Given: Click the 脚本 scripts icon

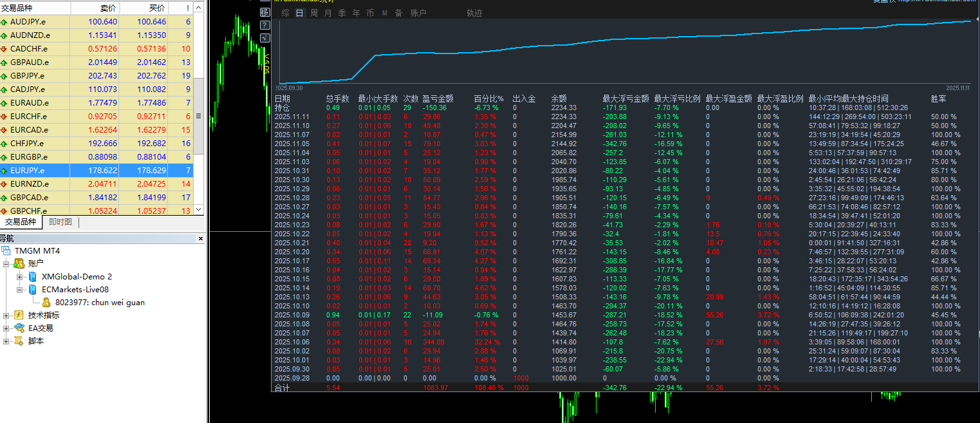Looking at the screenshot, I should click(x=19, y=341).
